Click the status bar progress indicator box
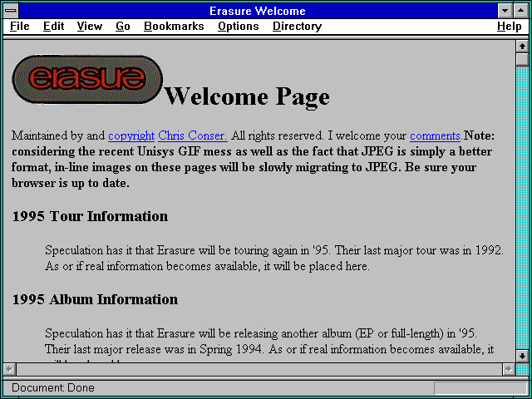 [x=480, y=388]
